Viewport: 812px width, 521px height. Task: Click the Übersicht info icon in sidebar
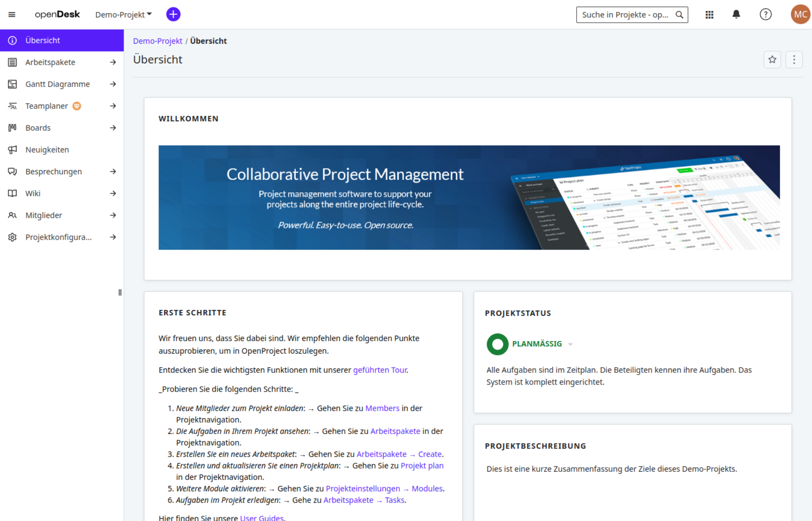(12, 40)
